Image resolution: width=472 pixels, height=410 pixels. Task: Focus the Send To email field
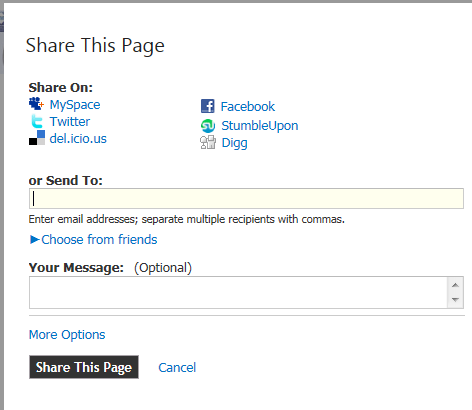click(246, 199)
